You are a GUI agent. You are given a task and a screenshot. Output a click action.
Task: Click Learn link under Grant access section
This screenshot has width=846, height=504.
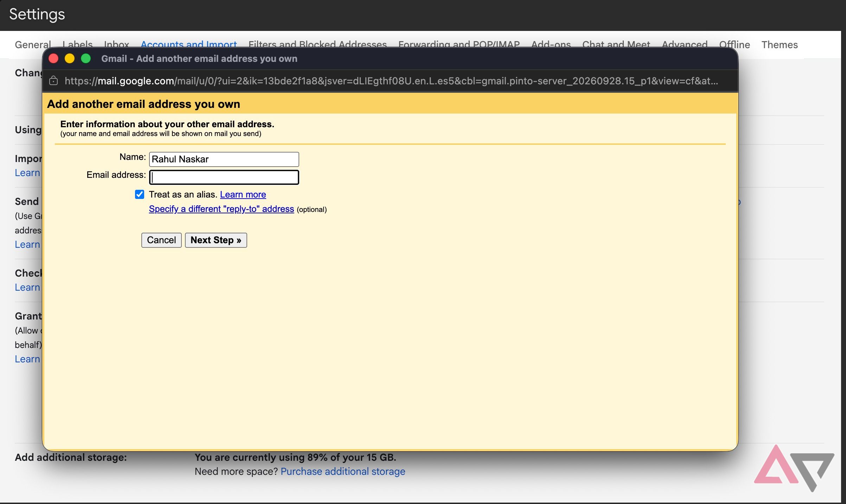click(x=27, y=359)
